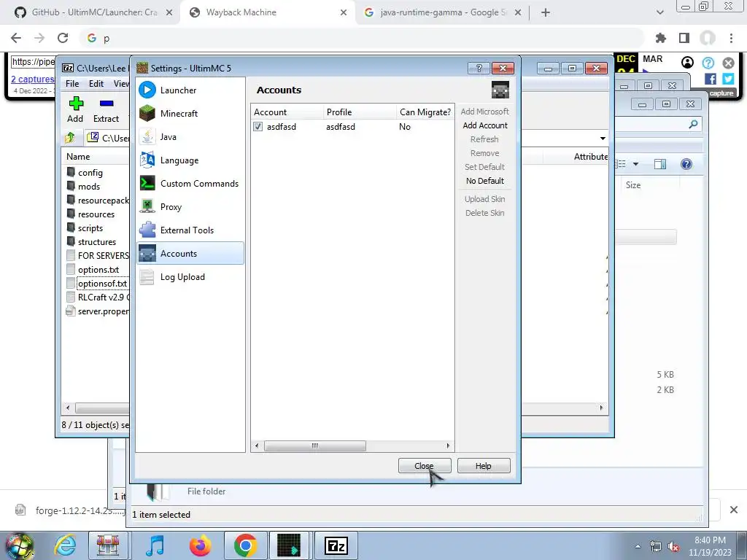Viewport: 747px width, 560px height.
Task: Open the Proxy settings page
Action: (190, 206)
